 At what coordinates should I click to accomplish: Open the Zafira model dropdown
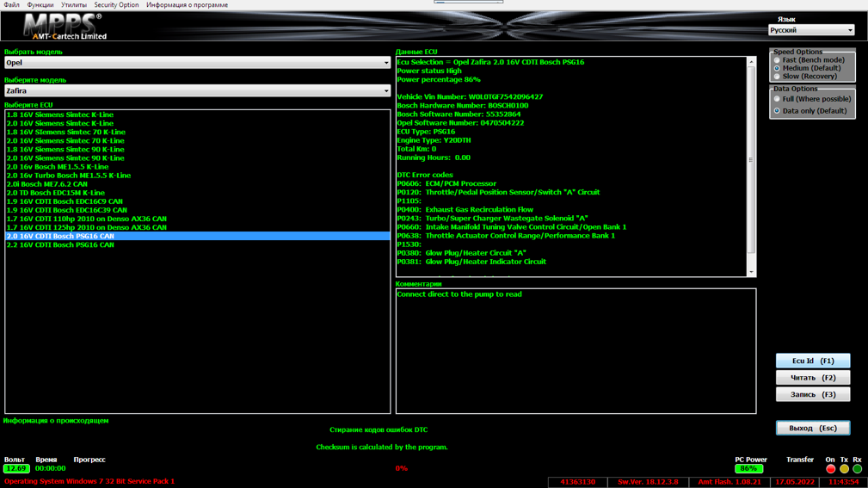click(197, 91)
